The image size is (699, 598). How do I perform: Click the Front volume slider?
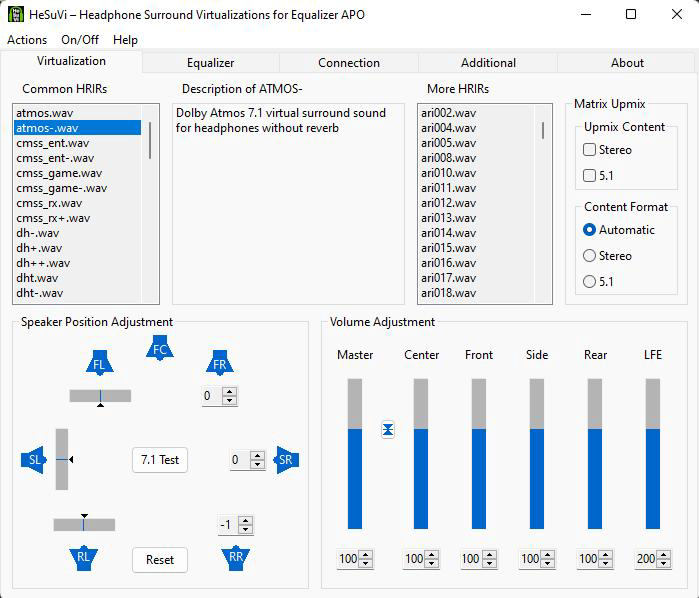tap(479, 454)
